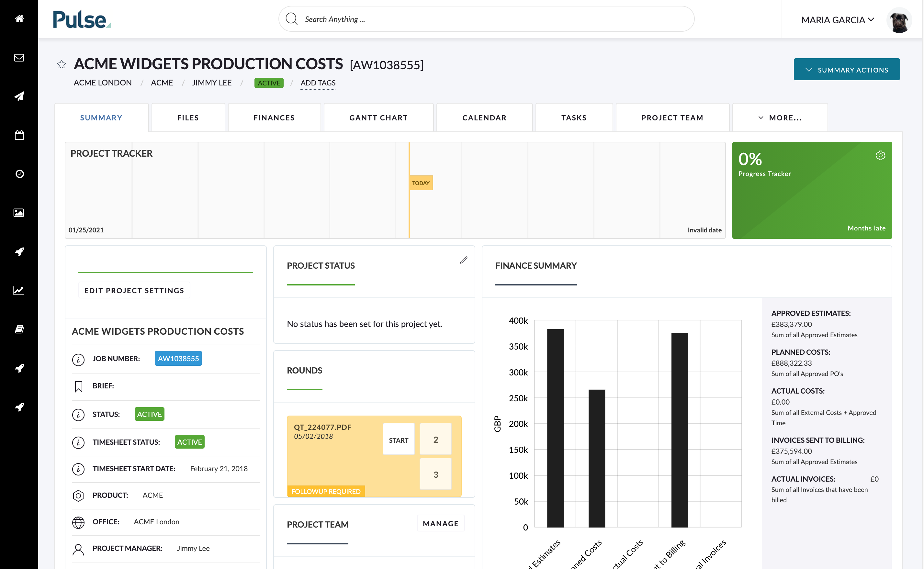Image resolution: width=924 pixels, height=569 pixels.
Task: Open the clock timesheet sidebar icon
Action: tap(19, 174)
